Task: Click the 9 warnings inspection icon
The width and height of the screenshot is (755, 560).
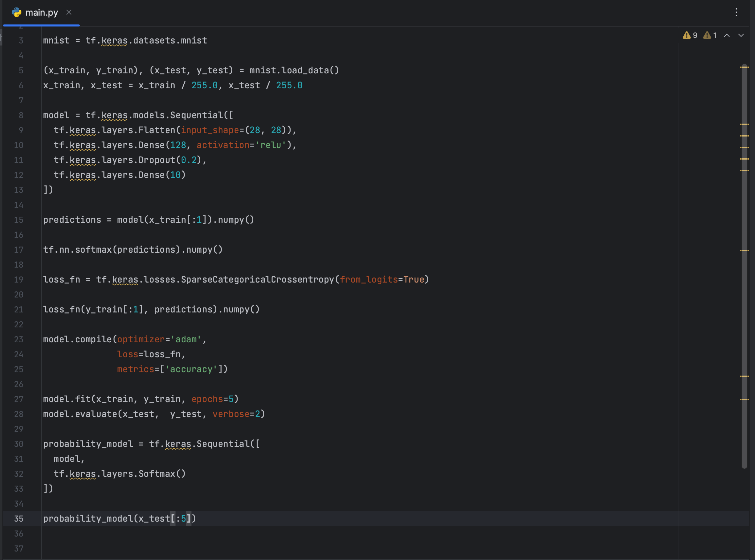Action: point(690,35)
